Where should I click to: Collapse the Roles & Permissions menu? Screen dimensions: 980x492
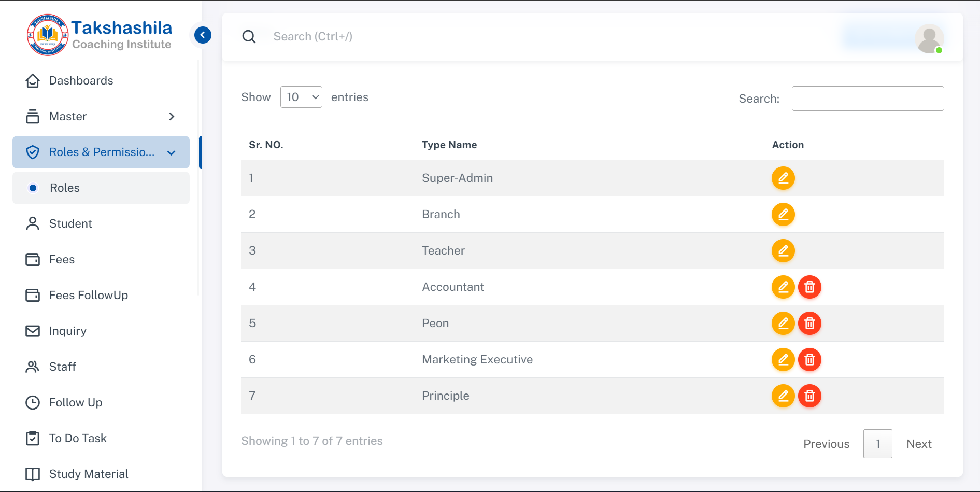click(x=101, y=152)
